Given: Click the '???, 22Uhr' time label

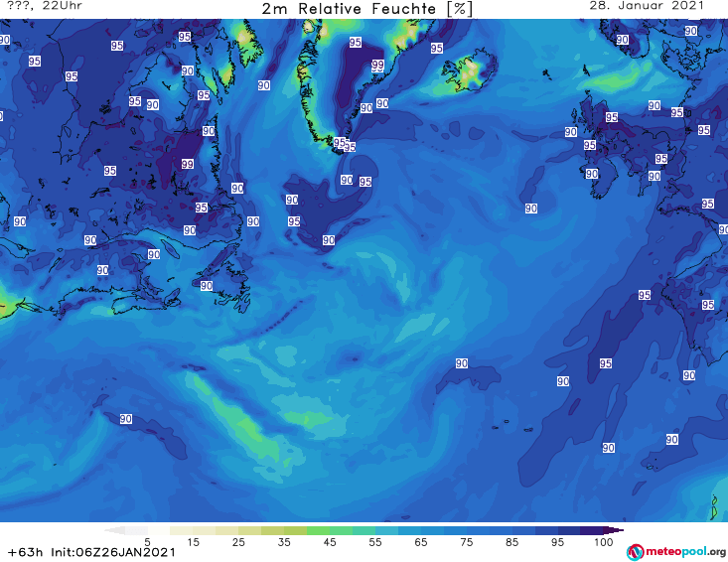Looking at the screenshot, I should pyautogui.click(x=45, y=6).
